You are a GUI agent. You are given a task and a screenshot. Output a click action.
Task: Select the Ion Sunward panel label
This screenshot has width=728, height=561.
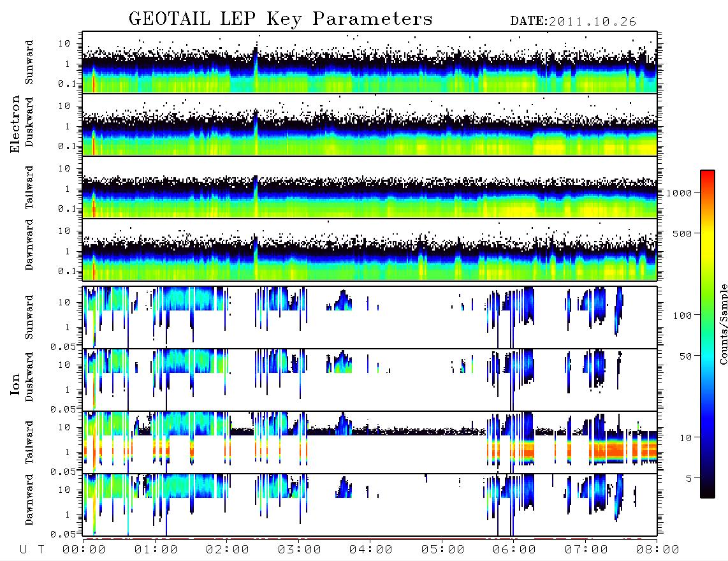tap(29, 317)
